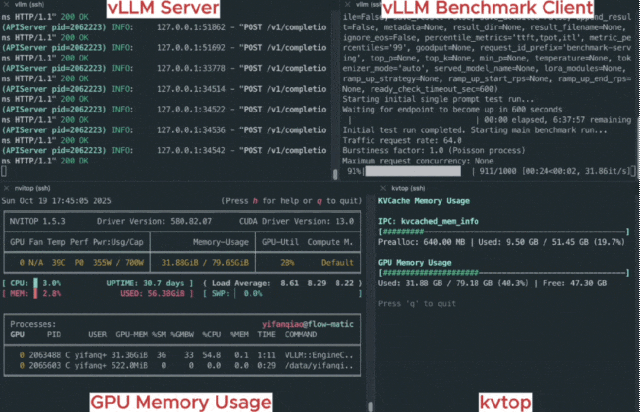Click the MEM usage bar in nvitop
The height and width of the screenshot is (412, 640).
point(36,293)
